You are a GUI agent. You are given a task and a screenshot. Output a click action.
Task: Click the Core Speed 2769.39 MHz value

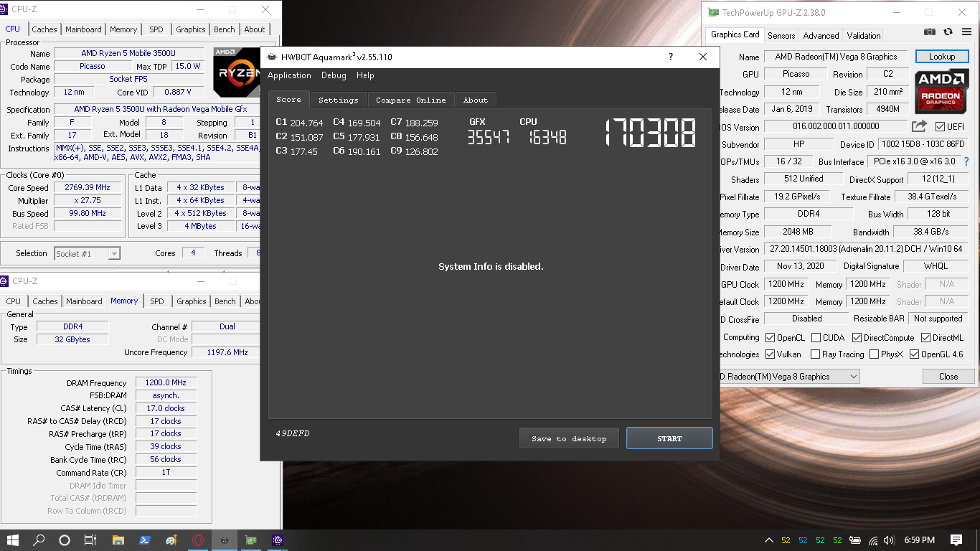[88, 188]
